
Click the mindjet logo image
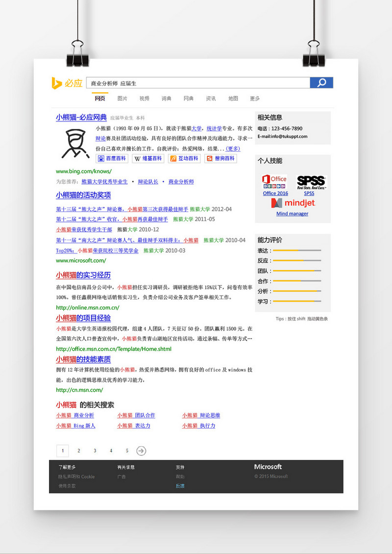pyautogui.click(x=293, y=203)
